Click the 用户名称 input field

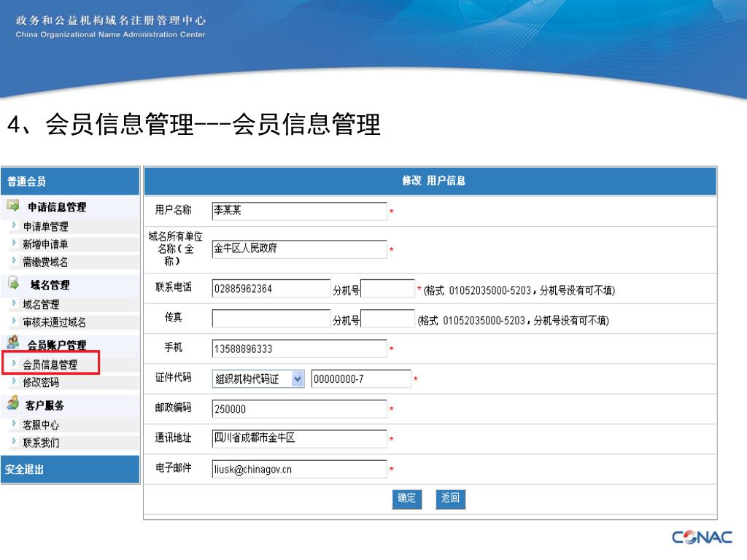pos(299,211)
